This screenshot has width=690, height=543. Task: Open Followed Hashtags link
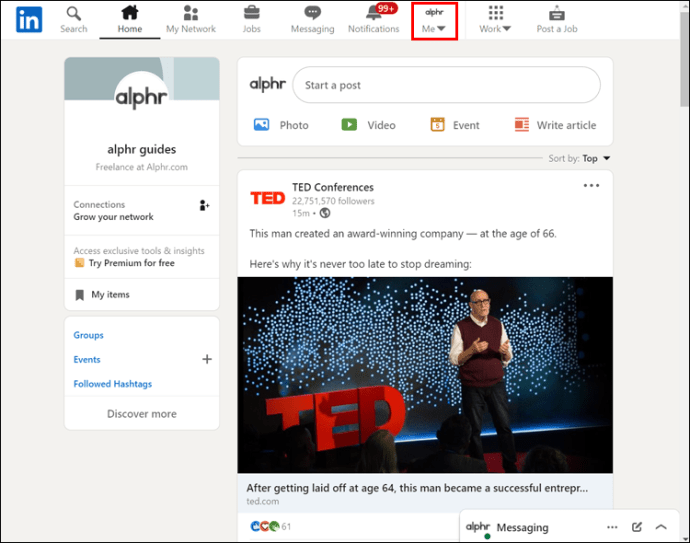coord(113,384)
